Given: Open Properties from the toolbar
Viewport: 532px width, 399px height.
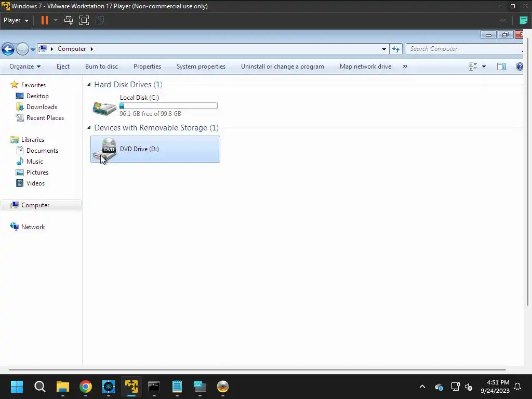Looking at the screenshot, I should click(x=147, y=66).
